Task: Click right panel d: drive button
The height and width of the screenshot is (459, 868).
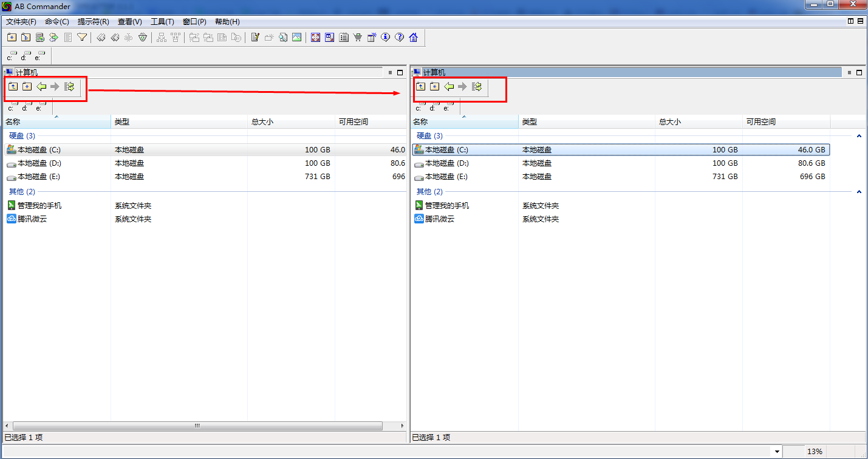Action: coord(433,107)
